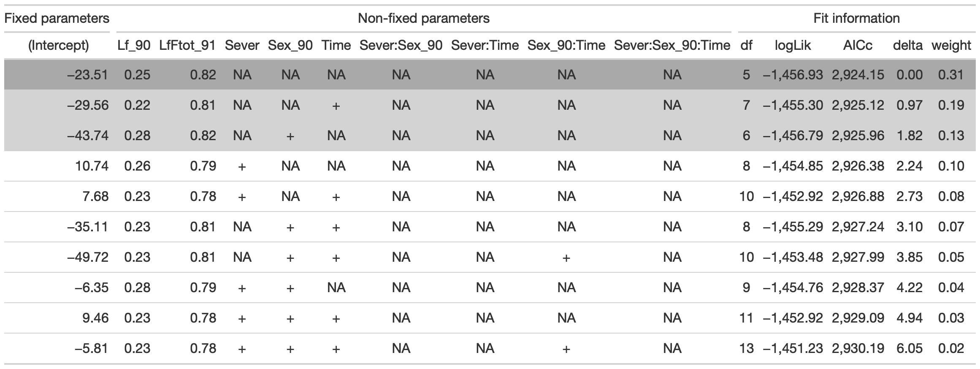The image size is (980, 369).
Task: Click the "LfFtot_91" column header
Action: 187,46
